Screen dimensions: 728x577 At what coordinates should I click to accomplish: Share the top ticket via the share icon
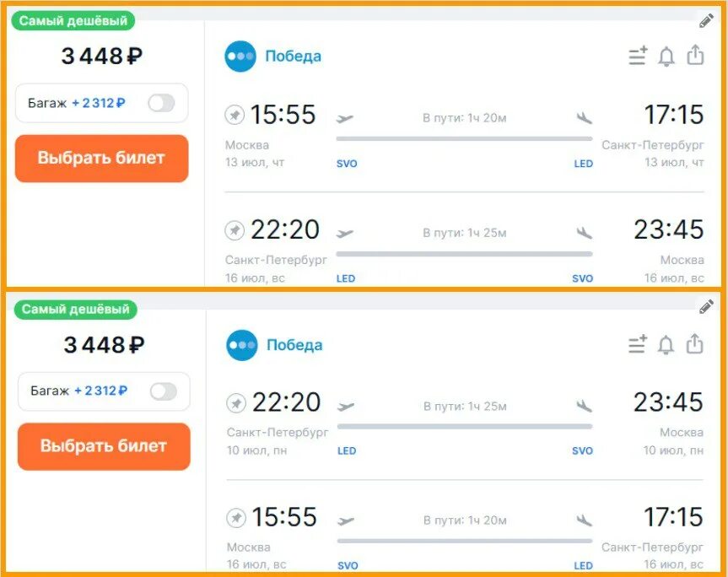695,56
